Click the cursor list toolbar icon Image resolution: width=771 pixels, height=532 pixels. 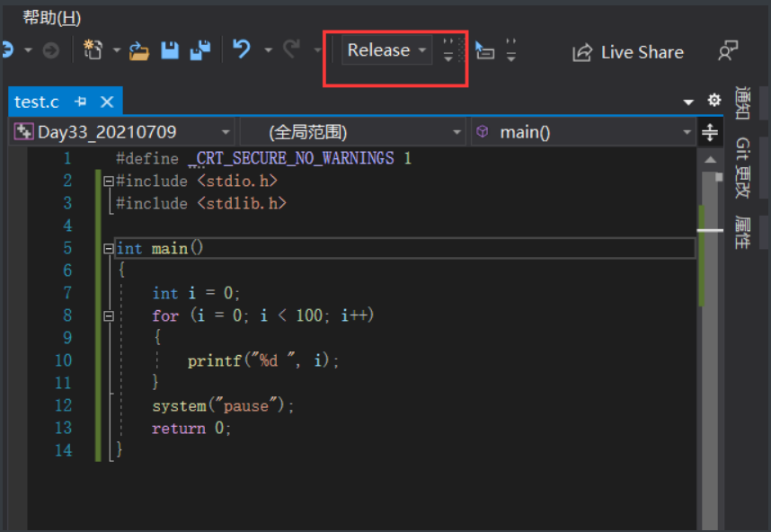pos(485,50)
